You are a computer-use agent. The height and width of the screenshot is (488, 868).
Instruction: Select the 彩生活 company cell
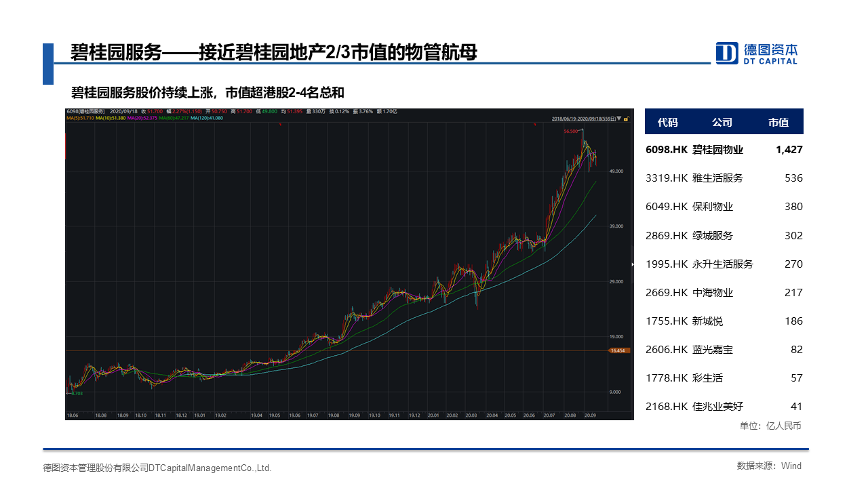coord(708,378)
